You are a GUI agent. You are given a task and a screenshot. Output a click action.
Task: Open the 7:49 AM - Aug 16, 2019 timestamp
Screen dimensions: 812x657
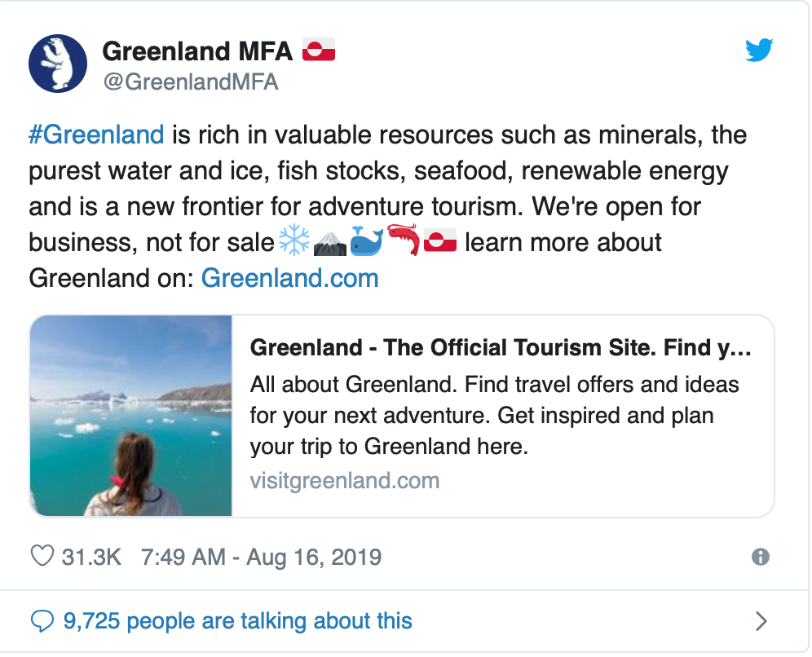tap(262, 558)
